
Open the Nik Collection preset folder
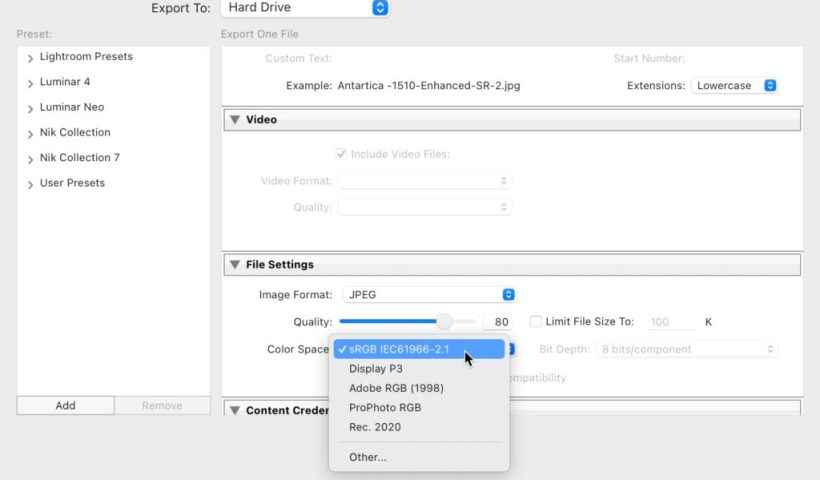30,134
